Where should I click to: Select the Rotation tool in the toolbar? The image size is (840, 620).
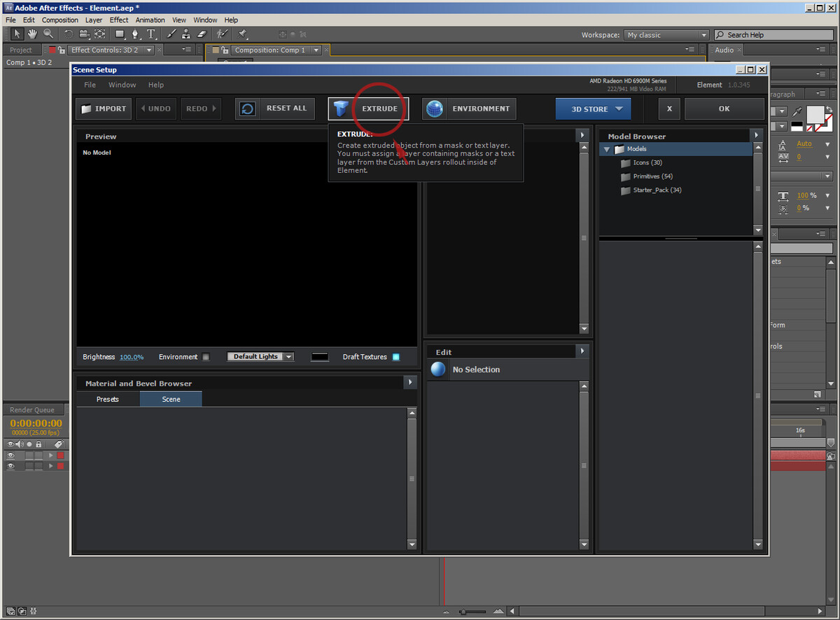pyautogui.click(x=69, y=34)
